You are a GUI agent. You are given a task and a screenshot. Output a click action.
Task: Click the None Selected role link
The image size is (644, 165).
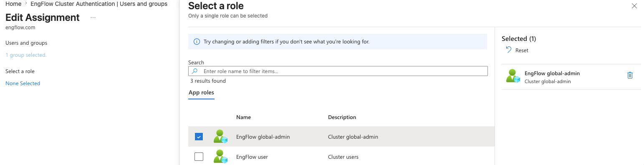pos(23,84)
